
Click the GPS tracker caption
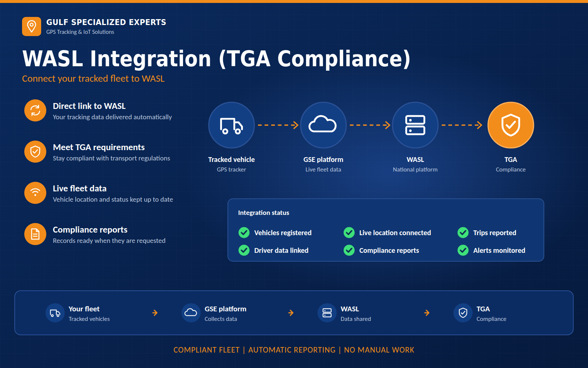point(232,170)
